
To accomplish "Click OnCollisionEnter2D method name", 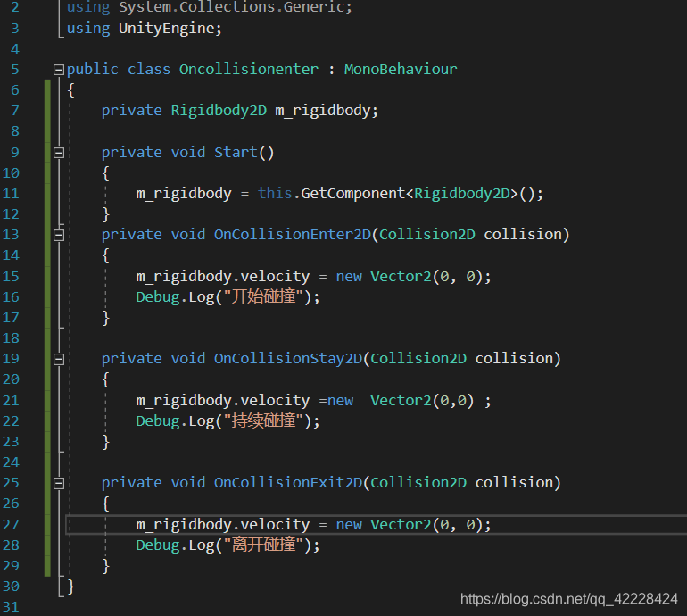I will point(293,235).
